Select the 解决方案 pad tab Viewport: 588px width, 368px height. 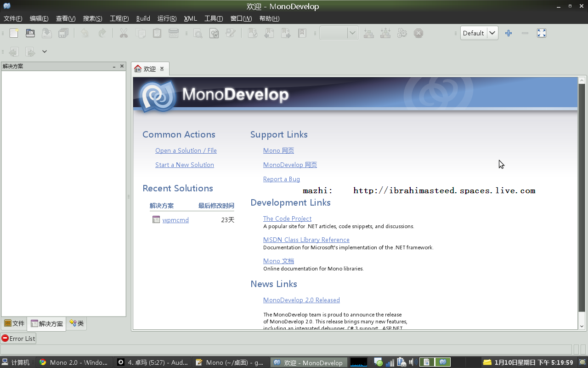[47, 324]
